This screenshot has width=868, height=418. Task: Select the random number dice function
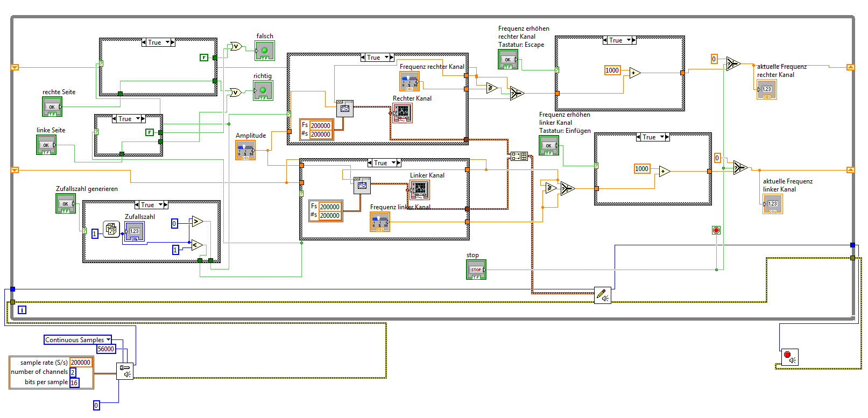coord(111,230)
